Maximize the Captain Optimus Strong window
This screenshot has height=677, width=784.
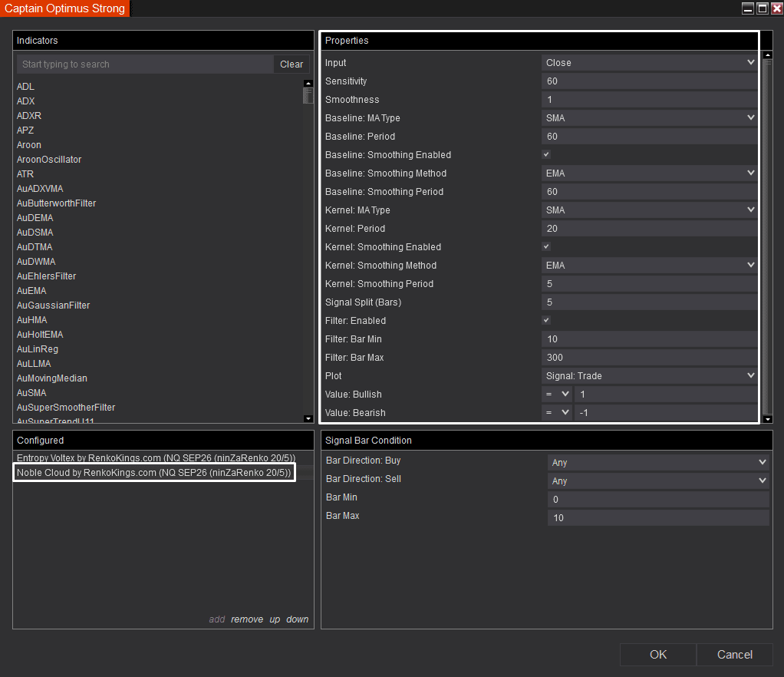click(763, 8)
